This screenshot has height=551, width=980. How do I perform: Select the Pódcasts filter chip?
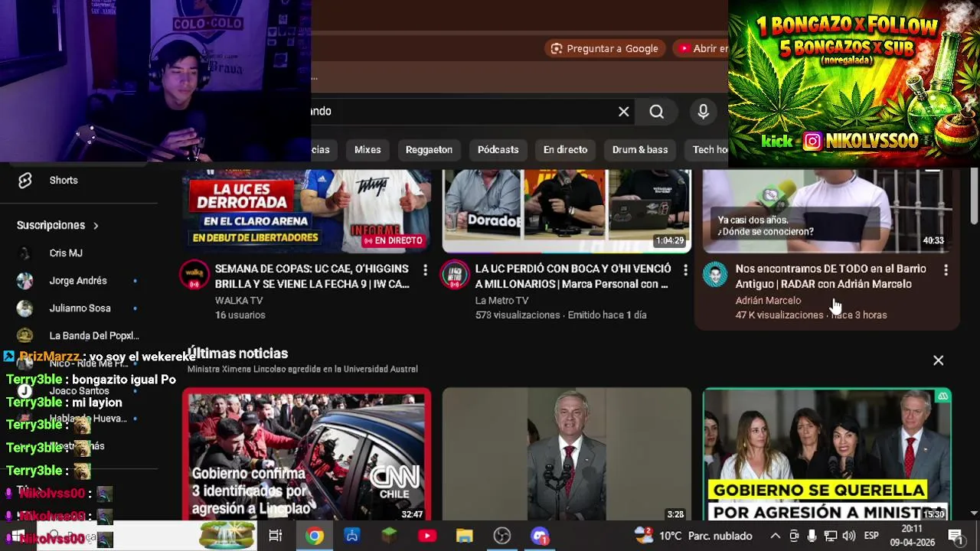pyautogui.click(x=498, y=150)
